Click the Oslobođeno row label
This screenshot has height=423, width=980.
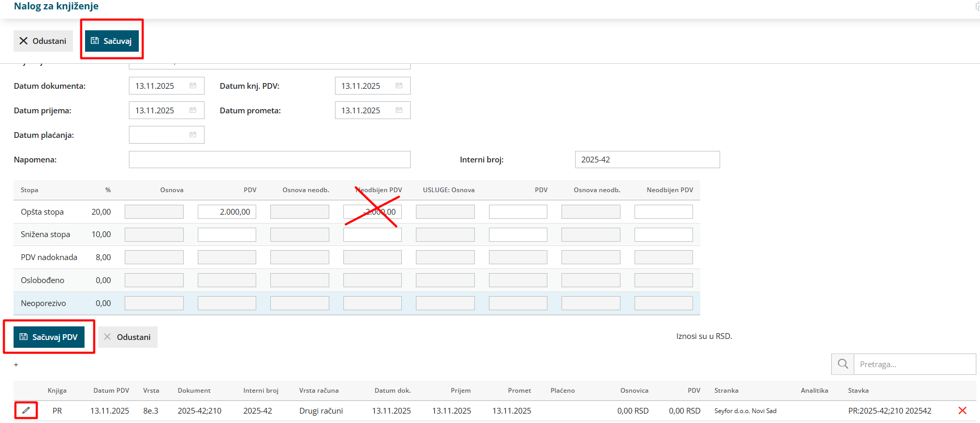click(43, 280)
